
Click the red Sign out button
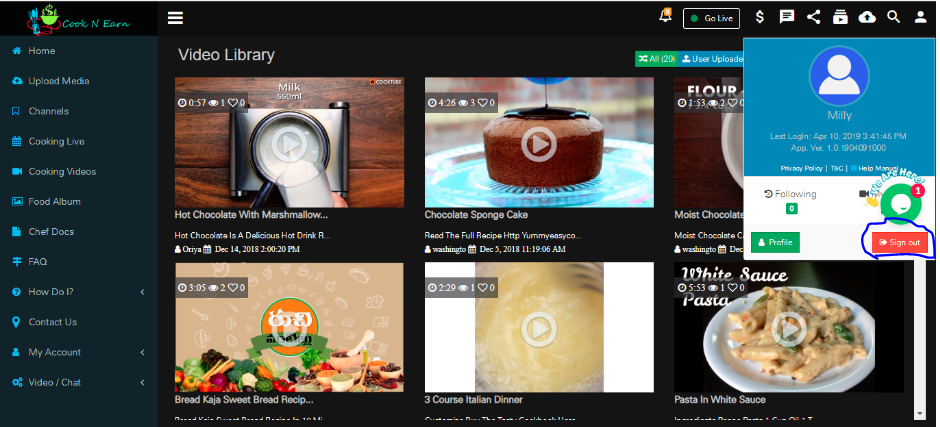click(x=900, y=242)
